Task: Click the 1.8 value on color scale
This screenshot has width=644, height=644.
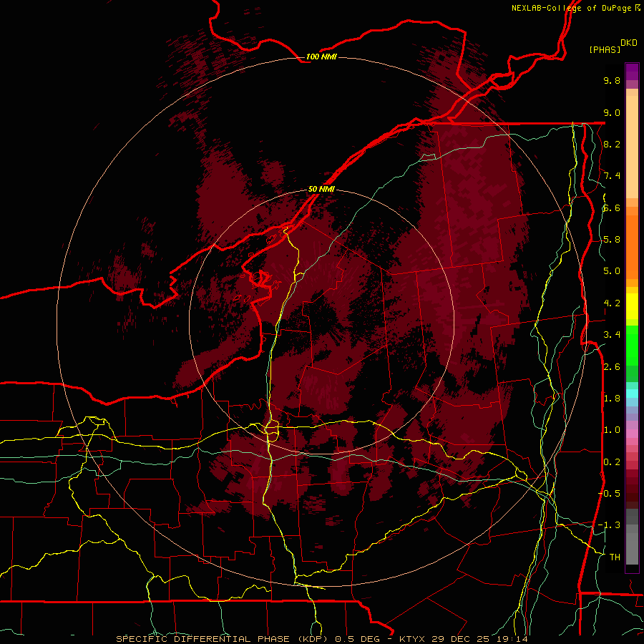Action: [x=612, y=399]
